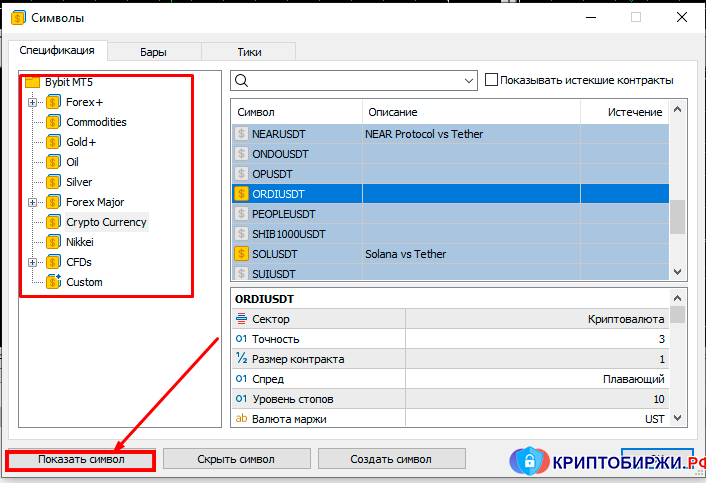Open the symbol search dropdown arrow
This screenshot has height=483, width=706.
[469, 81]
